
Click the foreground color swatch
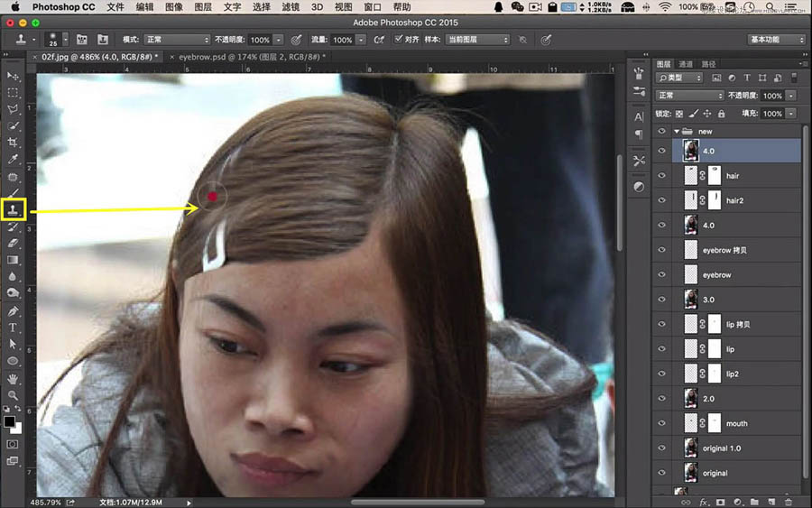[9, 421]
